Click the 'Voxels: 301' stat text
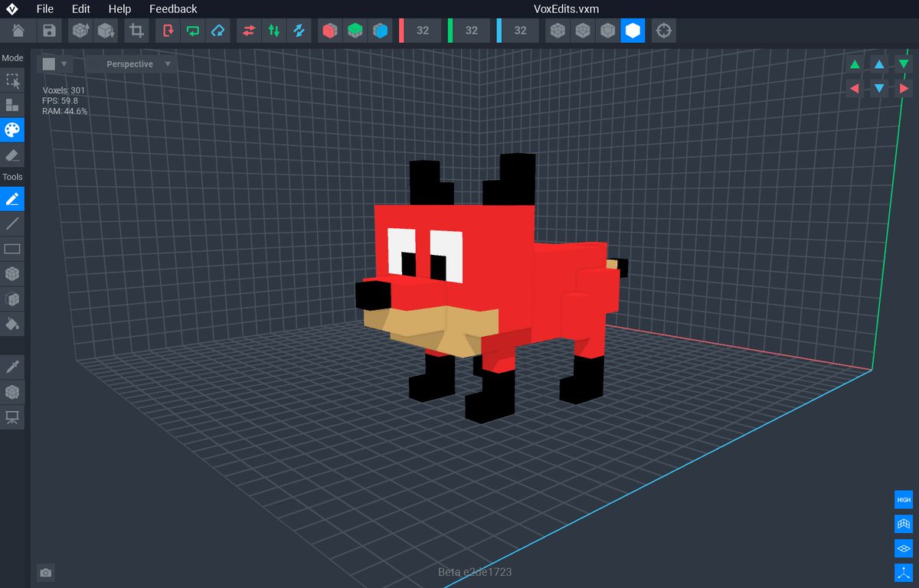 [64, 90]
